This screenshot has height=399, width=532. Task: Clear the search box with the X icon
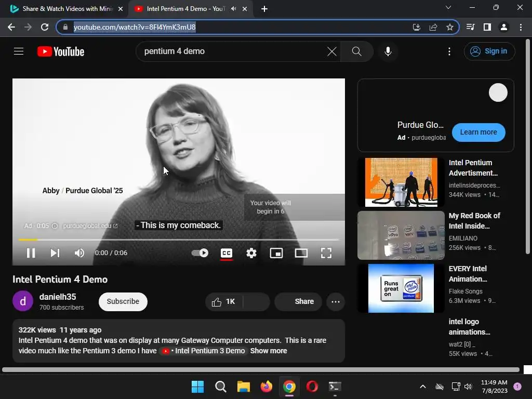coord(331,51)
